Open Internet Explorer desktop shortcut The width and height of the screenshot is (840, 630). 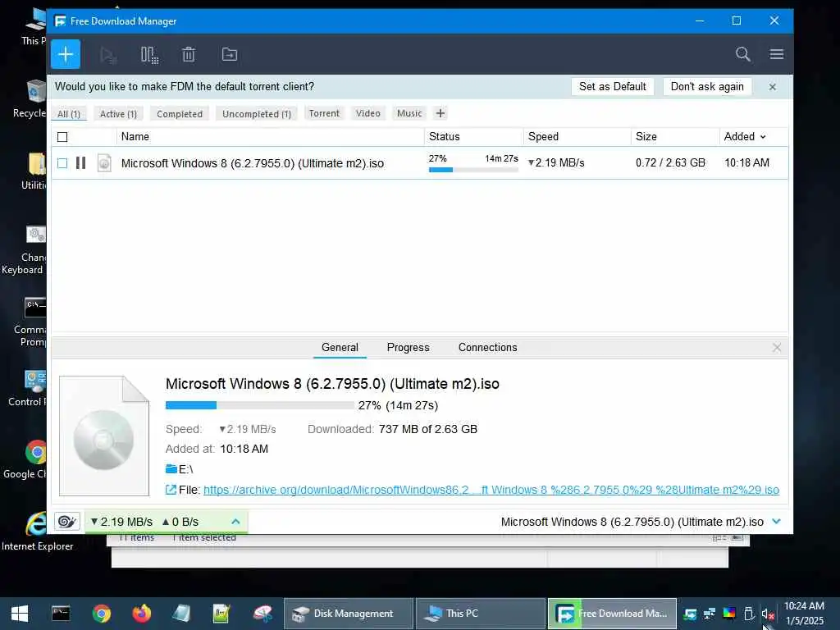tap(37, 531)
